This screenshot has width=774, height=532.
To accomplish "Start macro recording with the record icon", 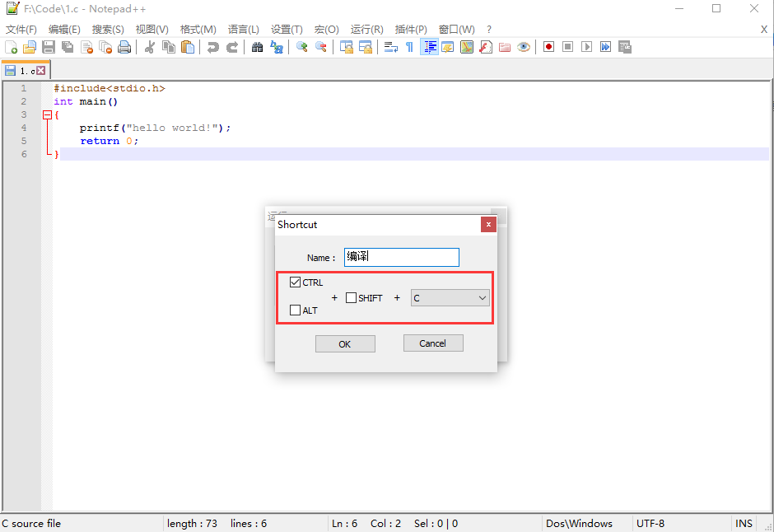I will pos(549,47).
